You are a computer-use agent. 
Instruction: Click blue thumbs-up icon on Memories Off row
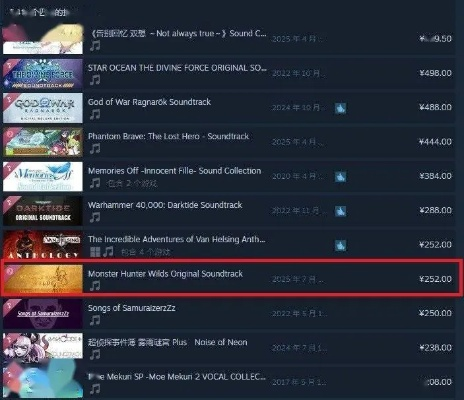340,177
